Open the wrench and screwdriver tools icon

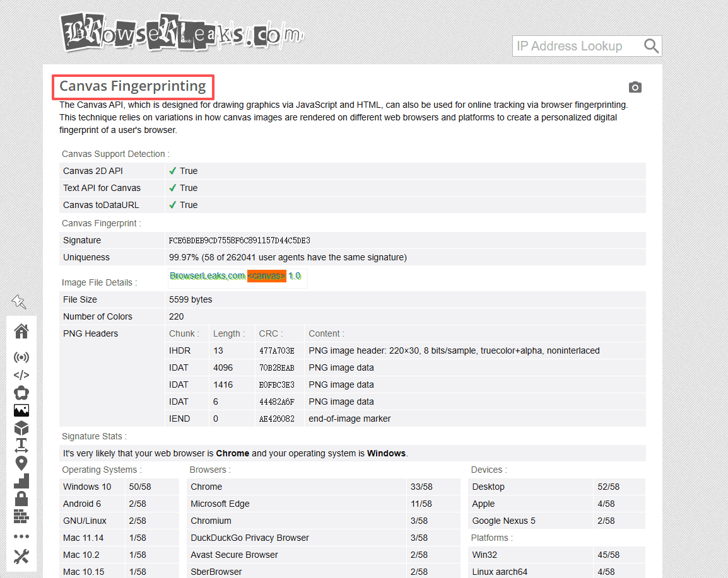click(21, 556)
